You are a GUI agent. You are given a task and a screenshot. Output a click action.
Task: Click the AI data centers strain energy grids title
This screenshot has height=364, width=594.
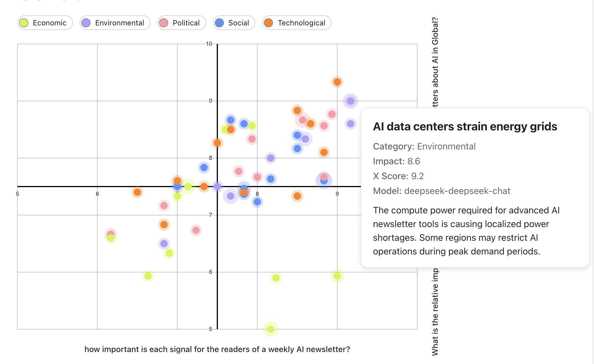pos(465,127)
